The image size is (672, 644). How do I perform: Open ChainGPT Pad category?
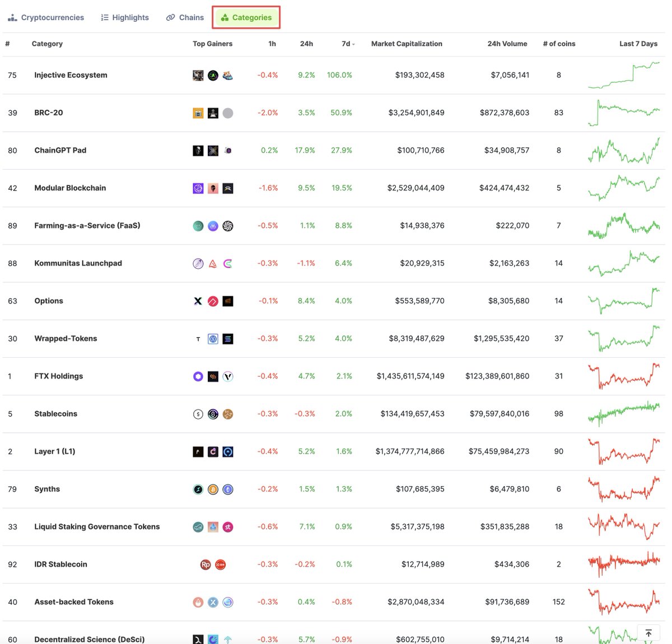[60, 150]
